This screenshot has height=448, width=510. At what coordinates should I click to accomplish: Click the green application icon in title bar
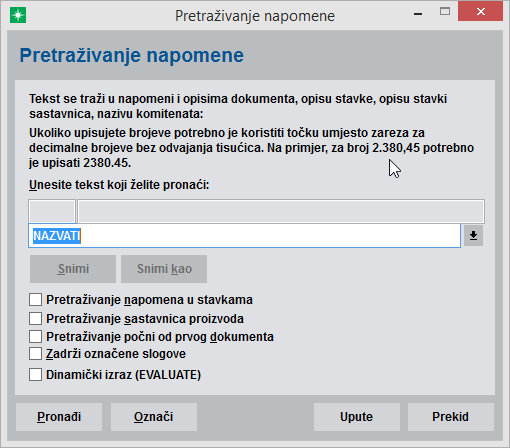coord(18,16)
